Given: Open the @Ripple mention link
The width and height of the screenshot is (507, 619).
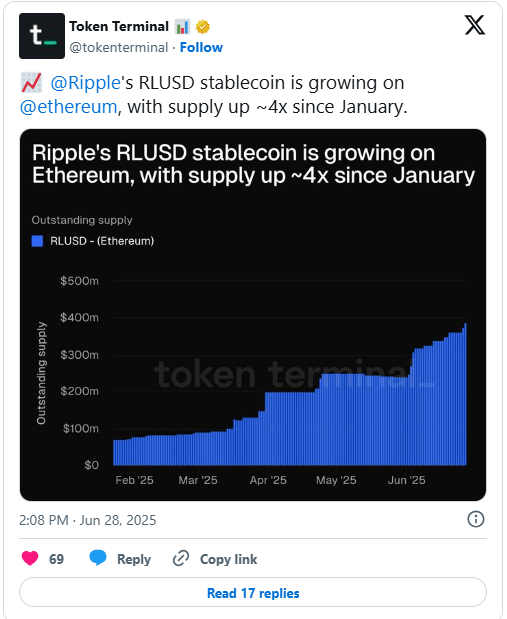Looking at the screenshot, I should coord(85,83).
